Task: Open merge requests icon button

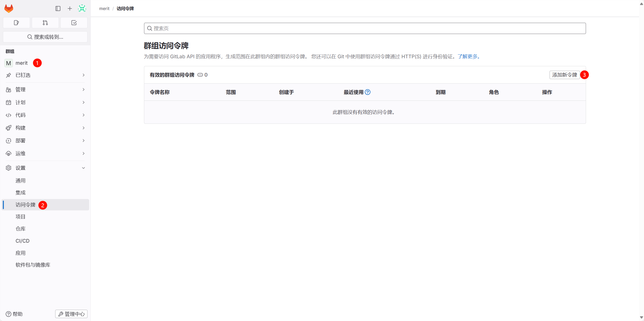Action: (45, 23)
